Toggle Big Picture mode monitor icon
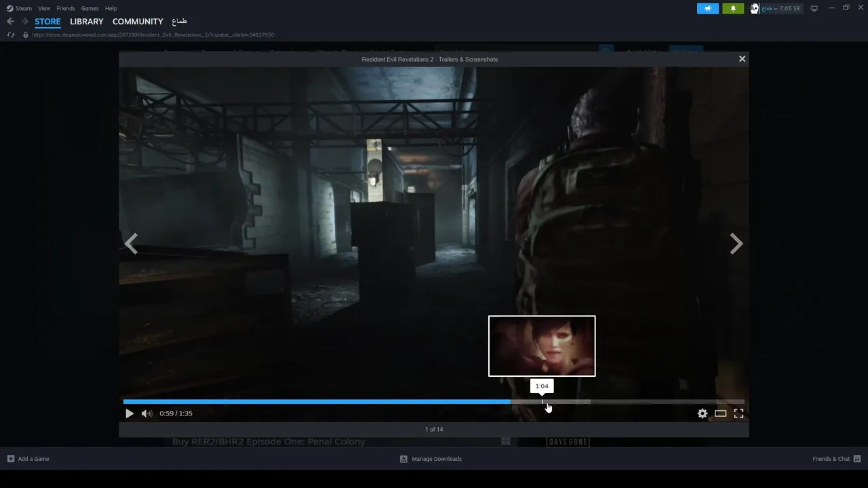This screenshot has width=868, height=488. pyautogui.click(x=814, y=8)
